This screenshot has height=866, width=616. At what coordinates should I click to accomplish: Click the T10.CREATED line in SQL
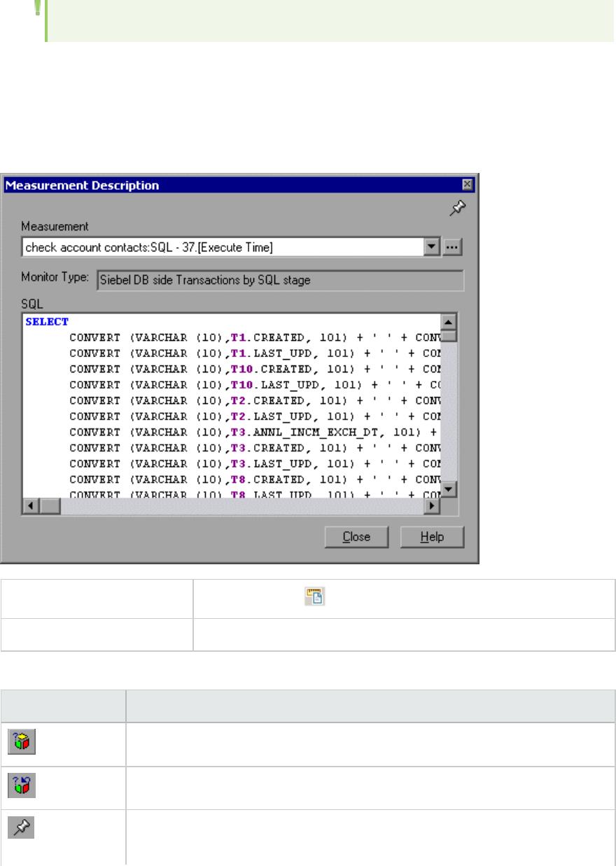click(255, 369)
